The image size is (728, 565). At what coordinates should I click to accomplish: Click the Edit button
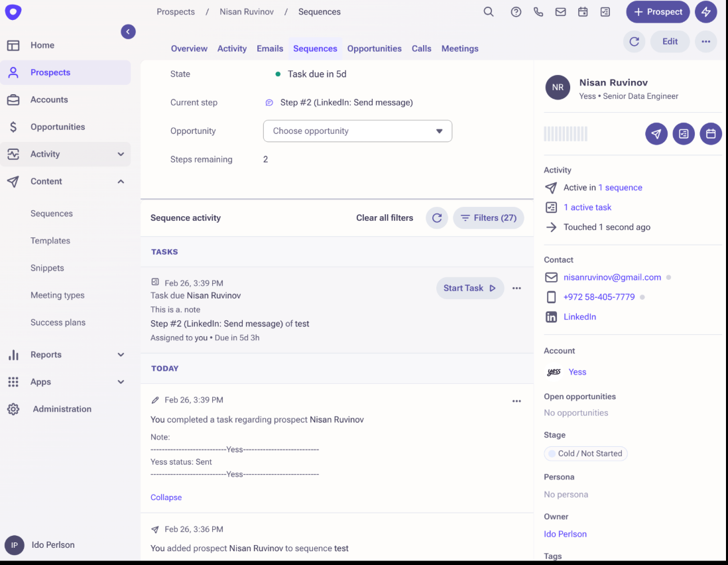[x=670, y=41]
